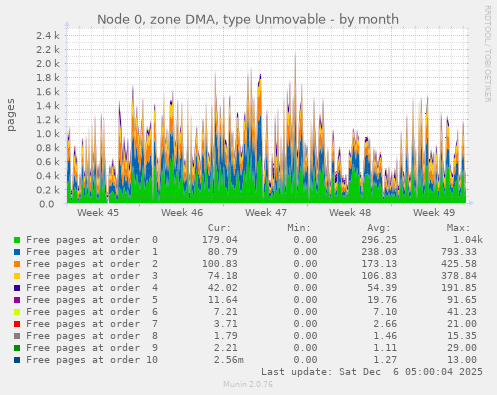Click order 2 average value 173.13
The image size is (497, 395).
[x=379, y=264]
